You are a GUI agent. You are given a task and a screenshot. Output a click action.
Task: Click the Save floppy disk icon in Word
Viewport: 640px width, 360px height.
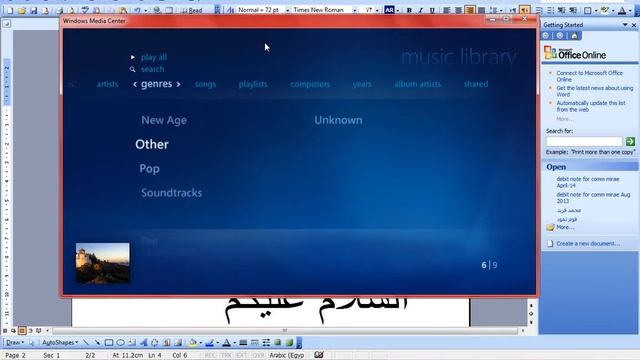coord(33,11)
